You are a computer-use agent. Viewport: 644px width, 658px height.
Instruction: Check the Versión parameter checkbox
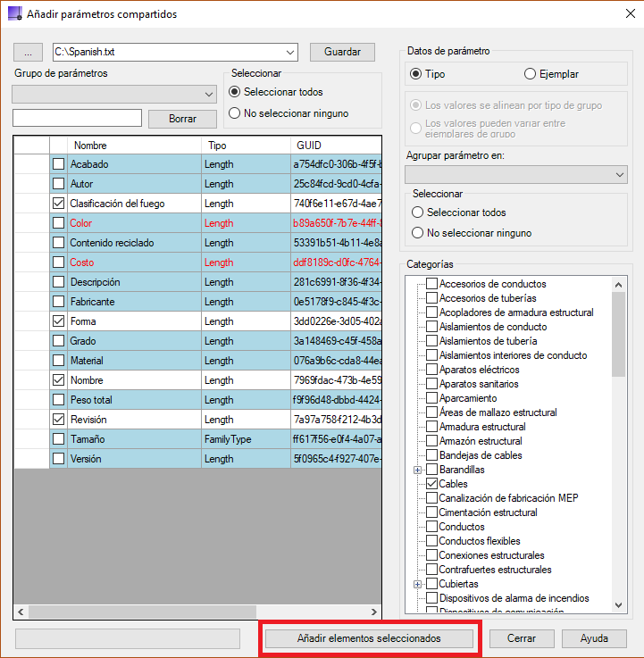(x=58, y=458)
